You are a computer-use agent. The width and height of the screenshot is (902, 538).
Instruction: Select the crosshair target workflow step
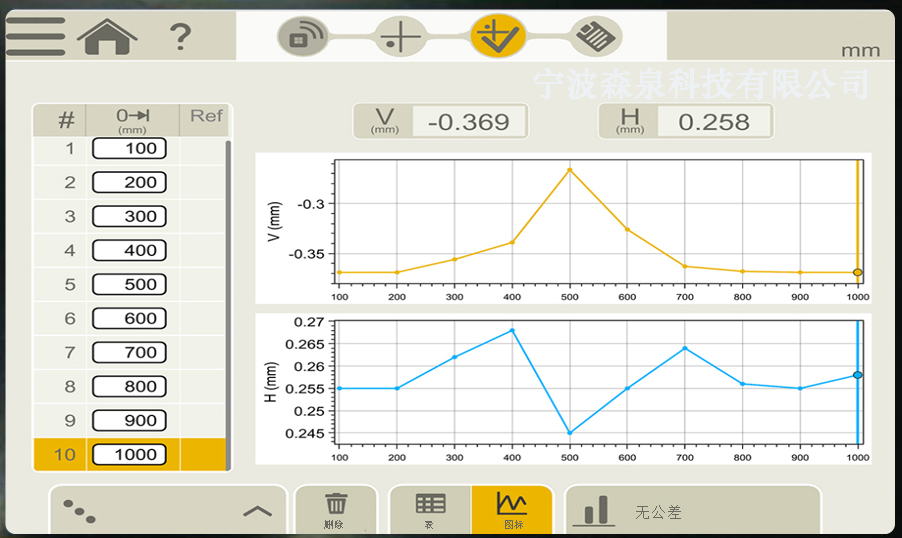402,38
